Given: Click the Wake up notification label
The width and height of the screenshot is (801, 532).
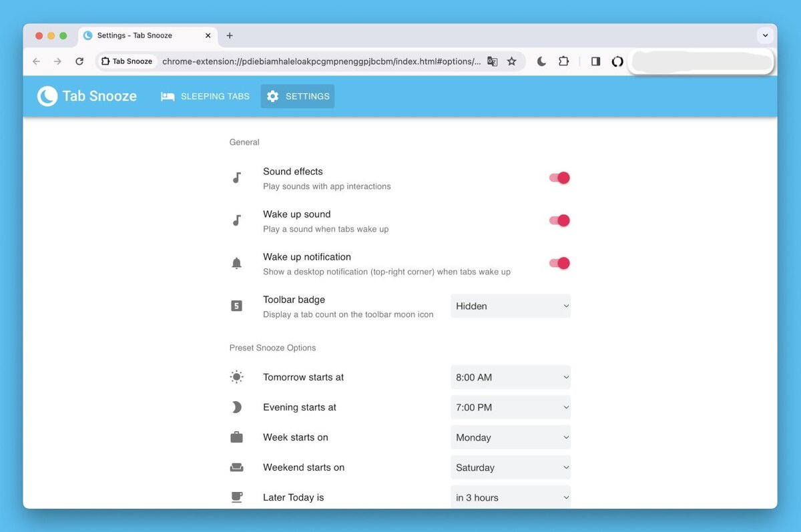Looking at the screenshot, I should [x=307, y=257].
